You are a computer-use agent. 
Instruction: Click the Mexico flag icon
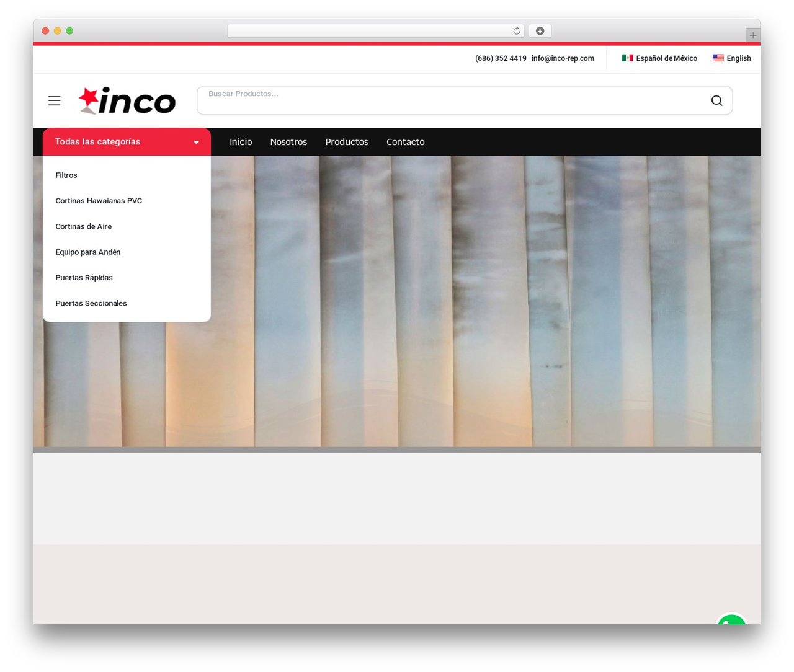click(x=627, y=58)
